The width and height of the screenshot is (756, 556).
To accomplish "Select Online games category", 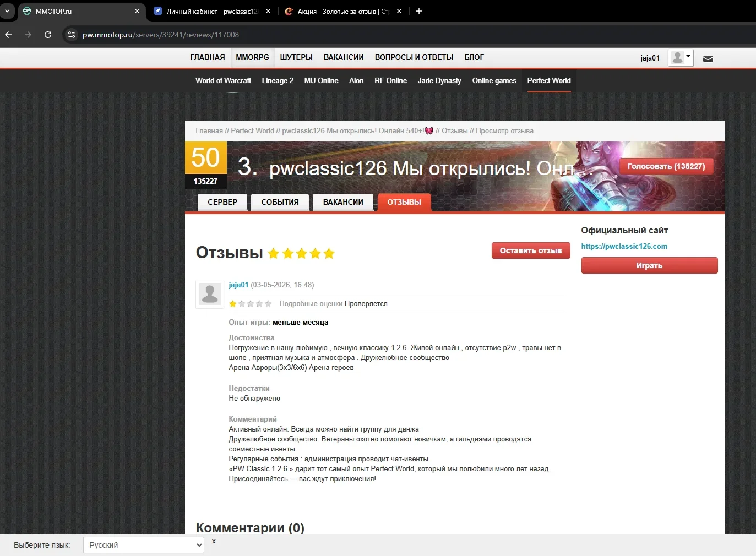I will 494,80.
